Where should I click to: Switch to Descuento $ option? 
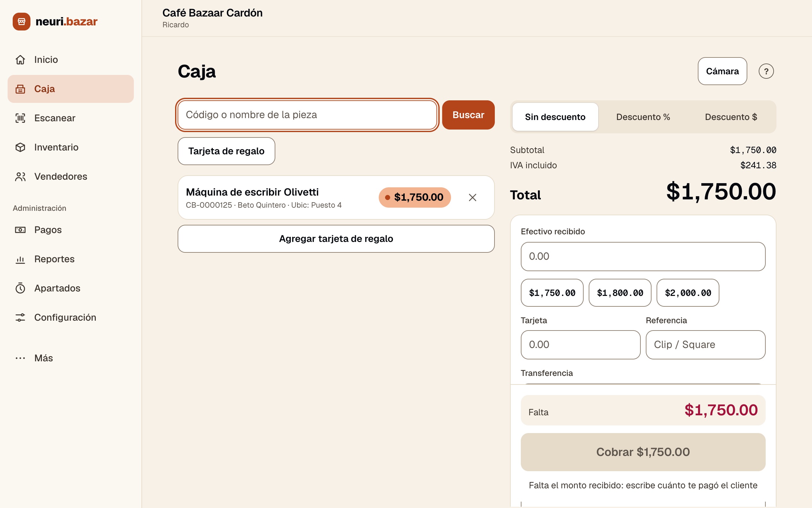(731, 117)
